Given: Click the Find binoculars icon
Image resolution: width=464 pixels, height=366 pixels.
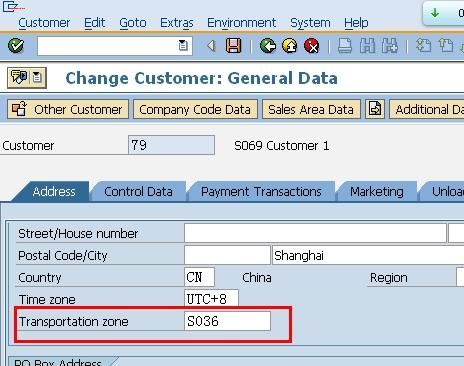Looking at the screenshot, I should tap(367, 46).
